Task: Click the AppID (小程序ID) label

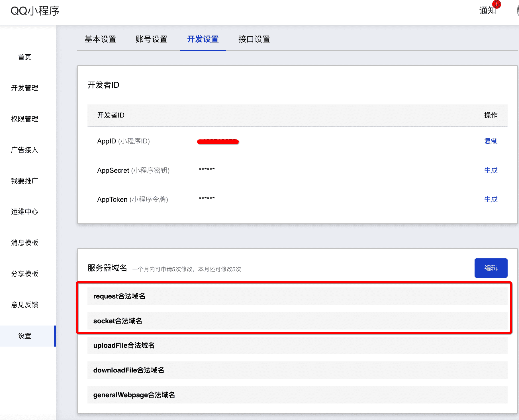Action: coord(123,141)
